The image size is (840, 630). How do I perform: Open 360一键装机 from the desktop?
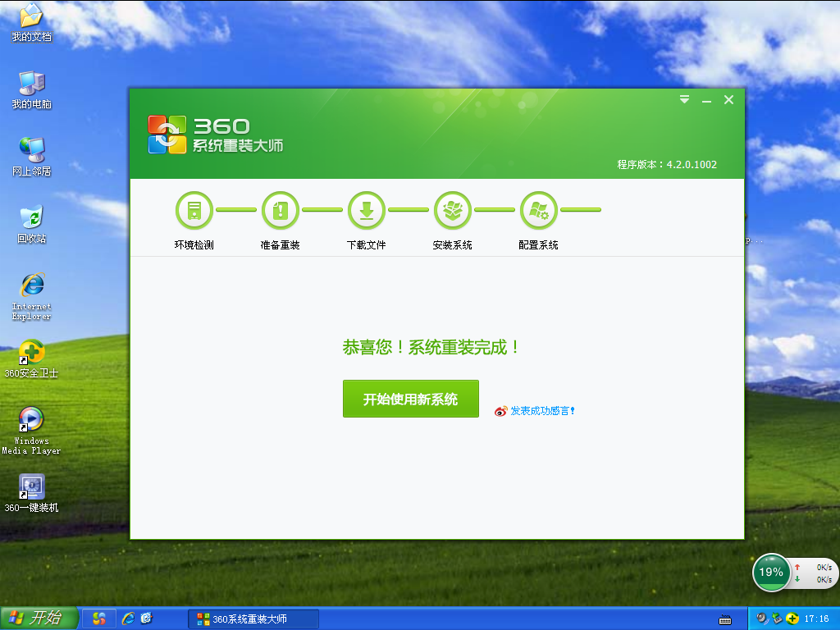[x=31, y=486]
